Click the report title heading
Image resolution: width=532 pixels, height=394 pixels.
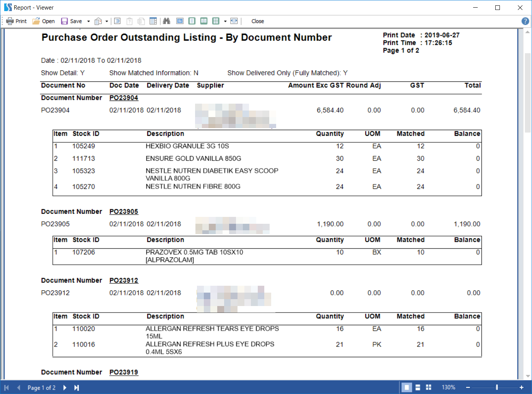(x=187, y=37)
